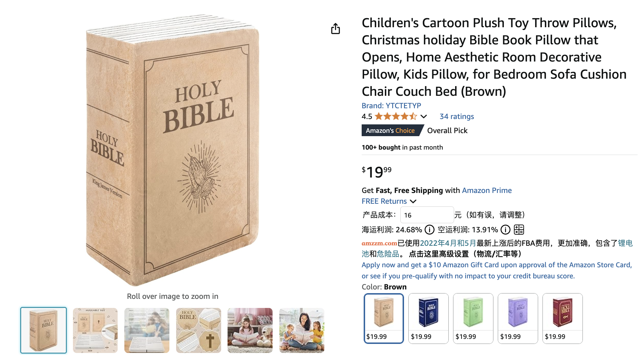Click the share icon beside product image
The image size is (644, 355).
click(335, 29)
